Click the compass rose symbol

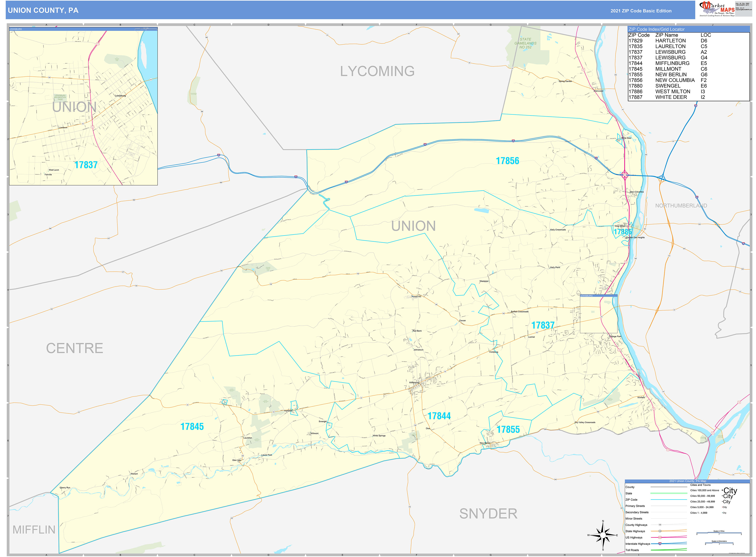603,535
